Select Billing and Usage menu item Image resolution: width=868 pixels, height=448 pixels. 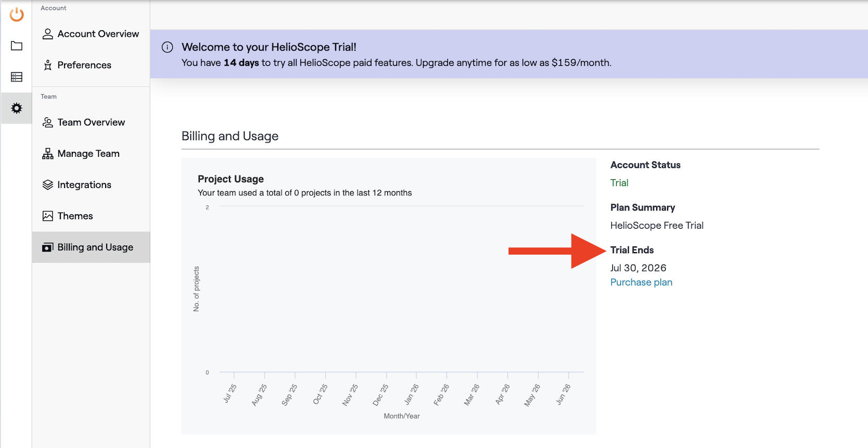point(91,247)
